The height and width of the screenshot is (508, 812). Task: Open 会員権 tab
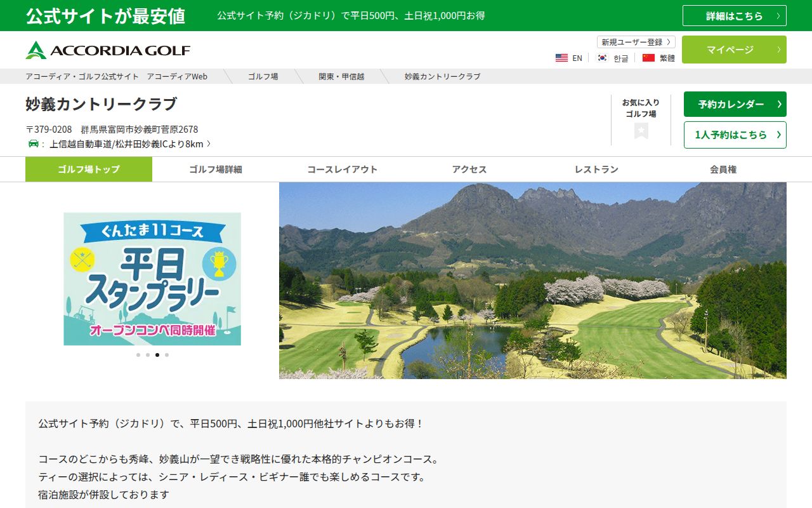(x=723, y=170)
